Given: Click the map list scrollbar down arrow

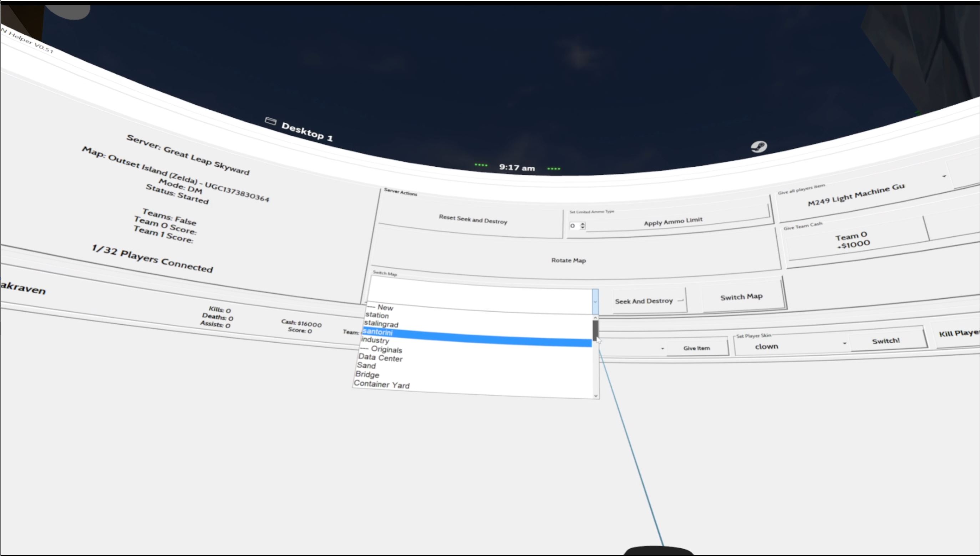Looking at the screenshot, I should 596,396.
